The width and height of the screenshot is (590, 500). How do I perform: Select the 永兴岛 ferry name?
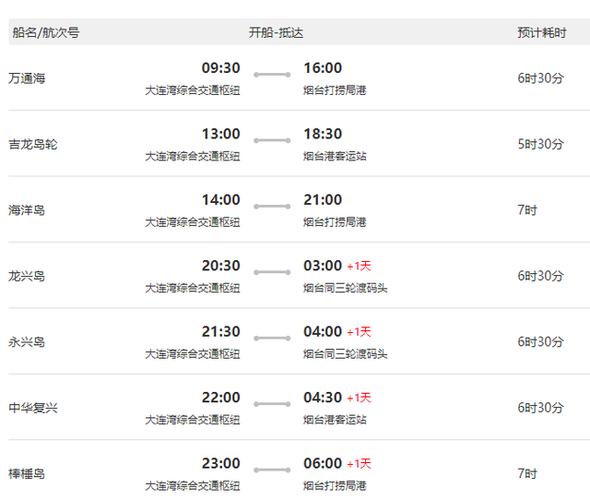point(27,342)
